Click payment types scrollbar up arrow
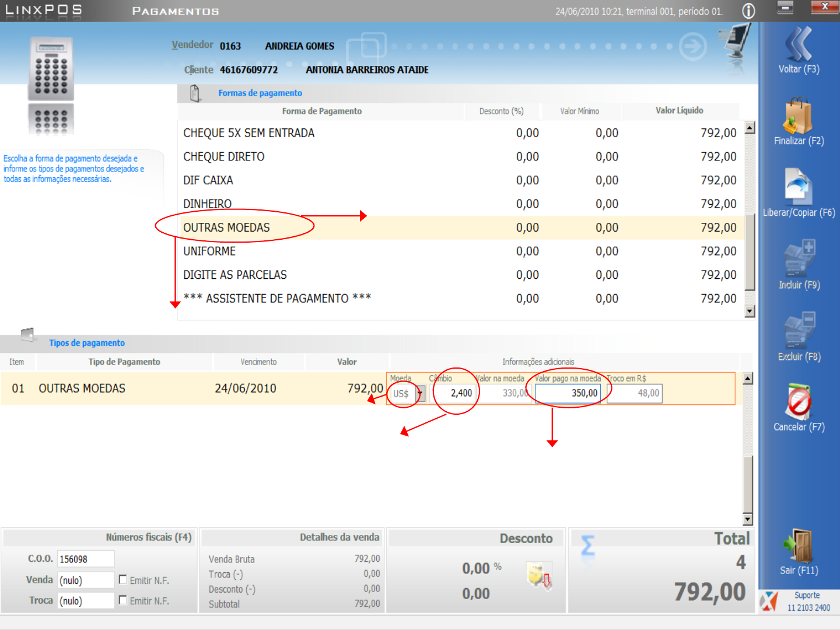The height and width of the screenshot is (630, 840). [x=748, y=379]
